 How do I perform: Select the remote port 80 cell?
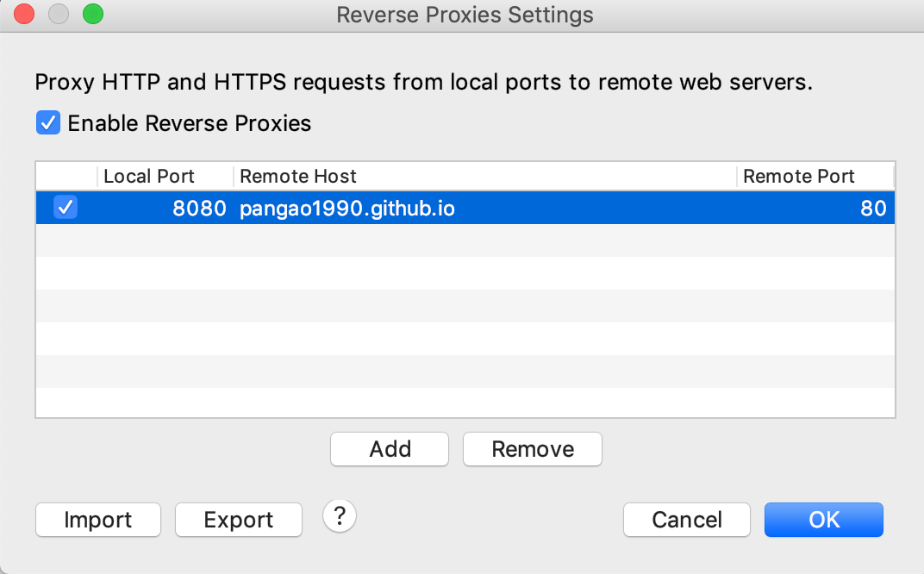[873, 209]
